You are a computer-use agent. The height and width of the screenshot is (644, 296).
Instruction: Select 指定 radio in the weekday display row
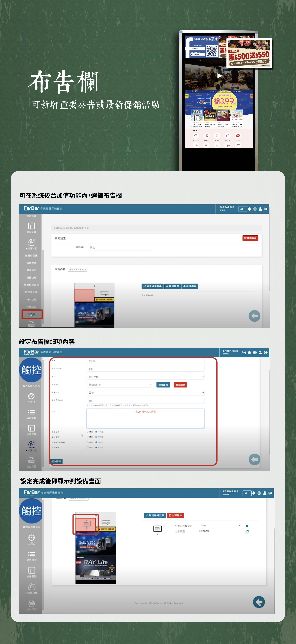[87, 442]
